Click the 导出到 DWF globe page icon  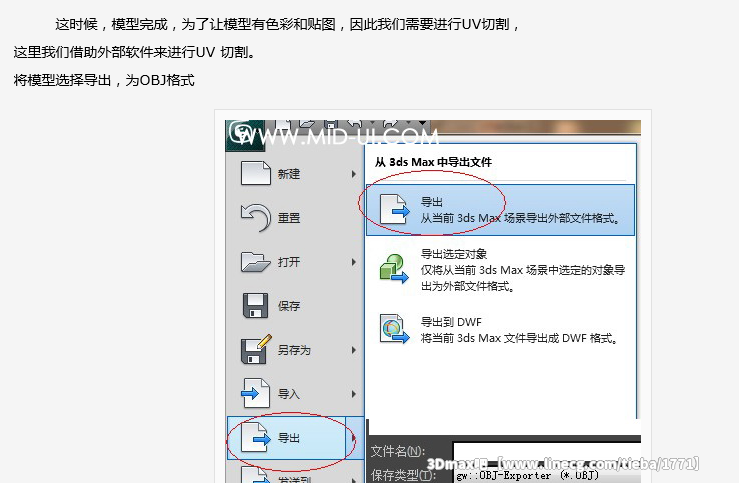[394, 329]
